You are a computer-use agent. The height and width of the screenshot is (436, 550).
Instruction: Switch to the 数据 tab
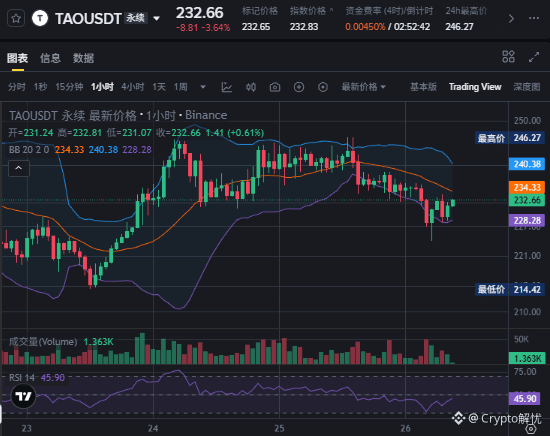tap(83, 58)
